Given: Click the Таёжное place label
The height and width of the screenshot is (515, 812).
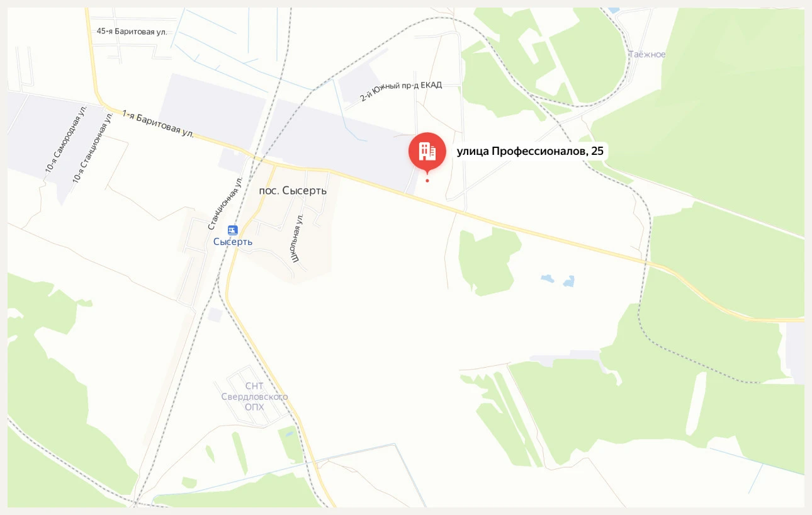Looking at the screenshot, I should tap(647, 54).
